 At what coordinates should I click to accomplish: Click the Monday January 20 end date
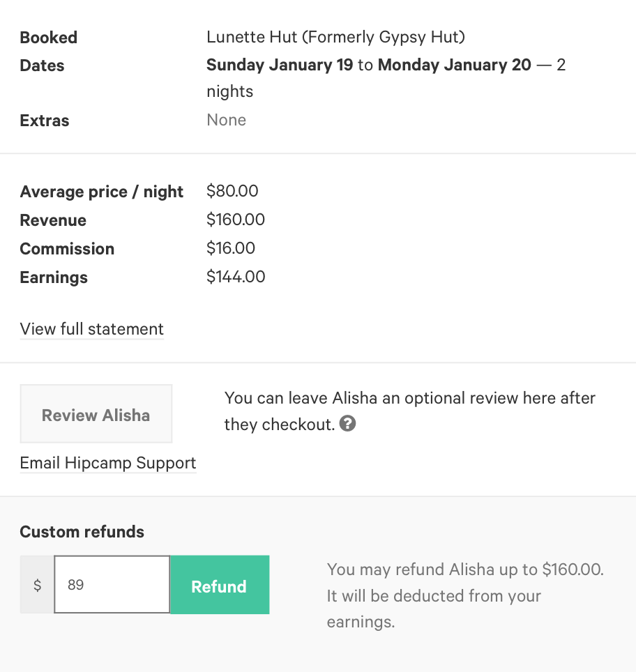point(454,65)
